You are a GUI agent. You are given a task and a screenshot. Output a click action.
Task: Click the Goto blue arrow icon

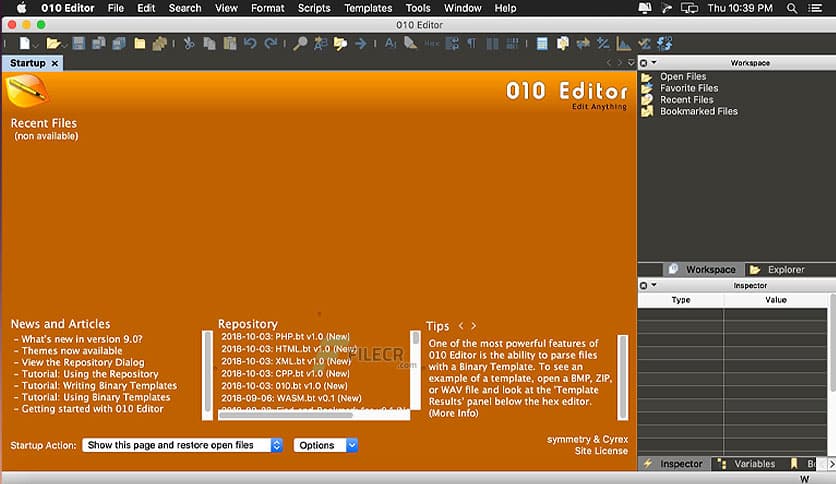[361, 44]
